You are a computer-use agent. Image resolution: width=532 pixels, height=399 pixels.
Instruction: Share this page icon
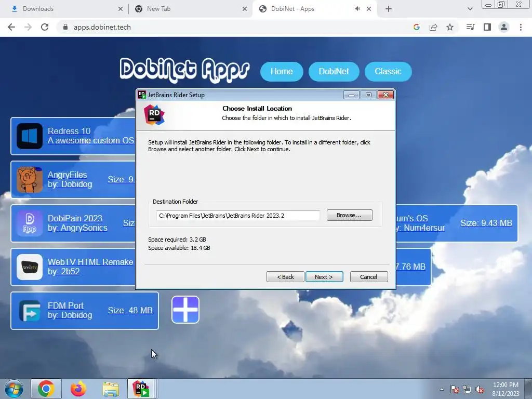[x=433, y=27]
